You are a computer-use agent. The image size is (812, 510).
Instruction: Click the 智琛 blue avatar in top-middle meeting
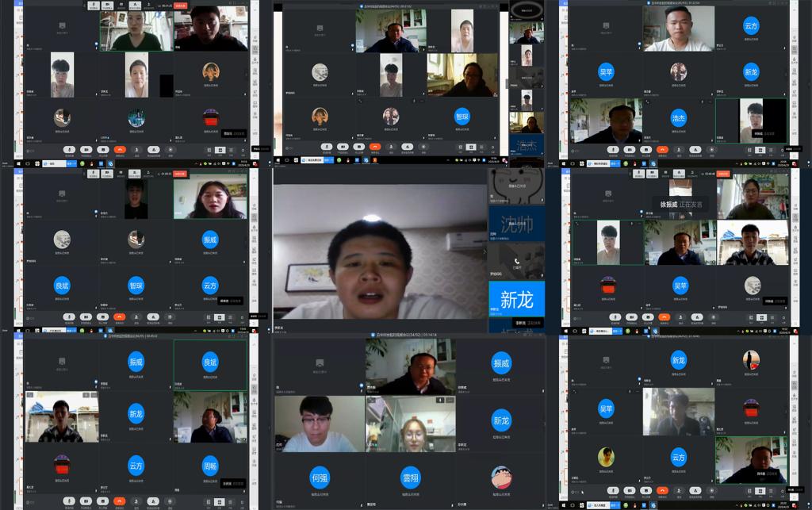pos(462,117)
